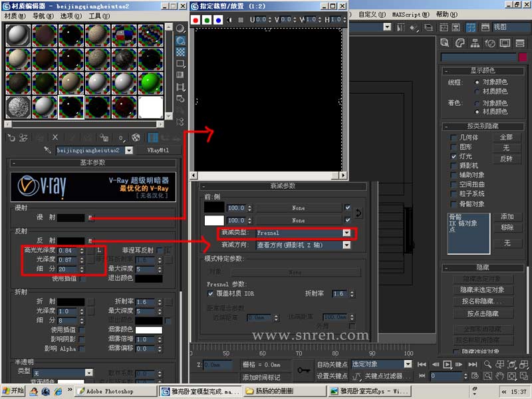Click the white fog color swatch
This screenshot has height=399, width=532.
click(x=148, y=330)
